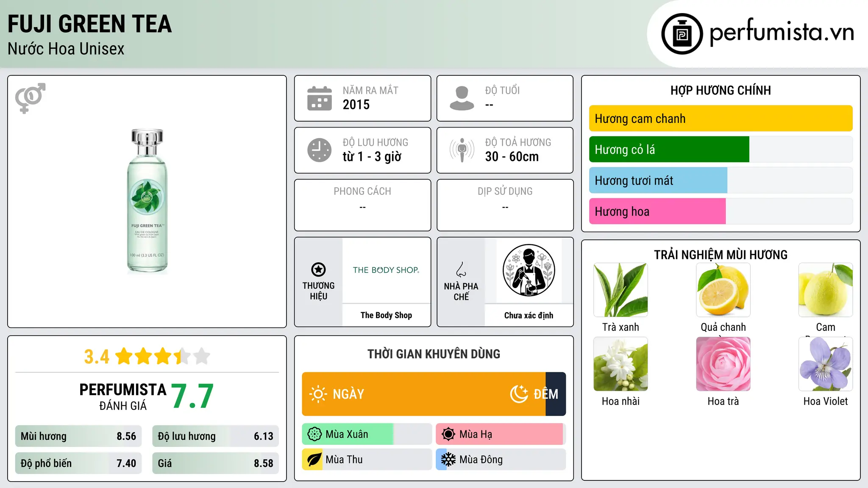
Task: Click the star badge icon above Thương hiệu
Action: 318,269
